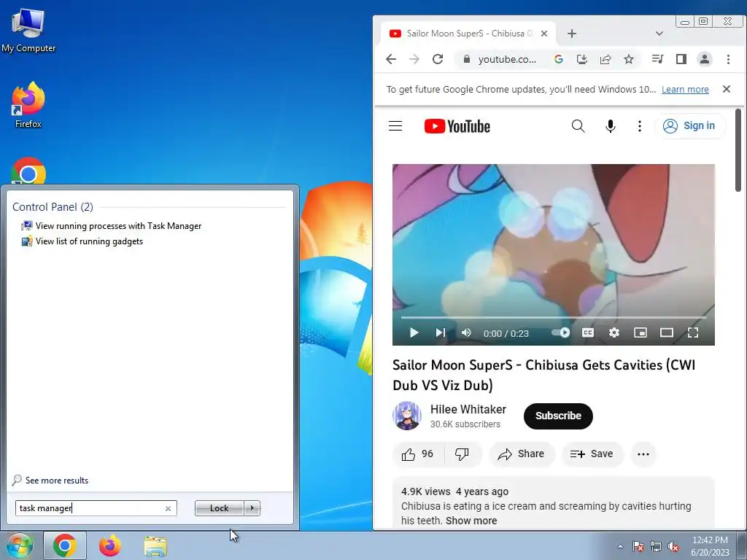Close the Sailor Moon SuperS tab

544,34
